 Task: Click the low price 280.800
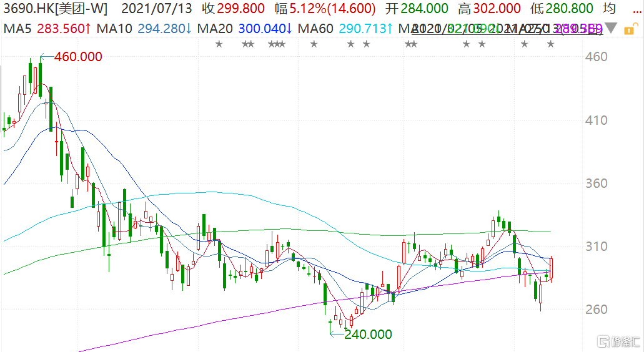pos(569,8)
